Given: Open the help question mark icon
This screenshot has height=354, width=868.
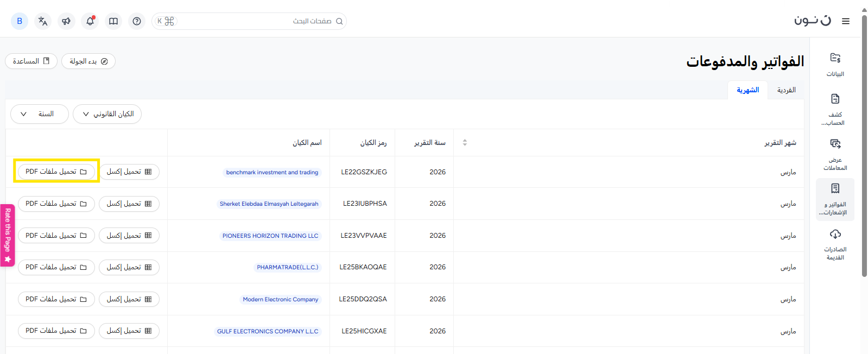Looking at the screenshot, I should pos(137,21).
